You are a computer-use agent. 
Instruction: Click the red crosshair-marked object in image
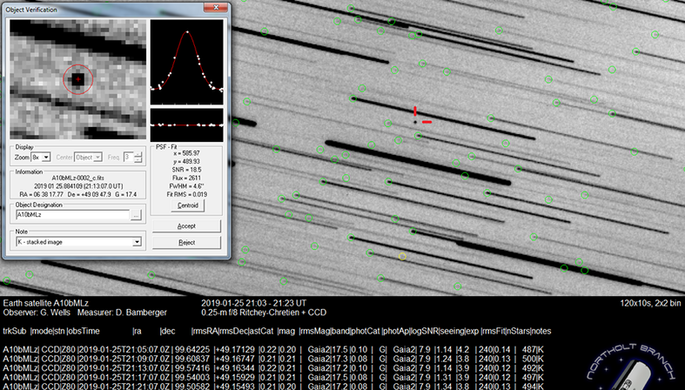point(415,122)
